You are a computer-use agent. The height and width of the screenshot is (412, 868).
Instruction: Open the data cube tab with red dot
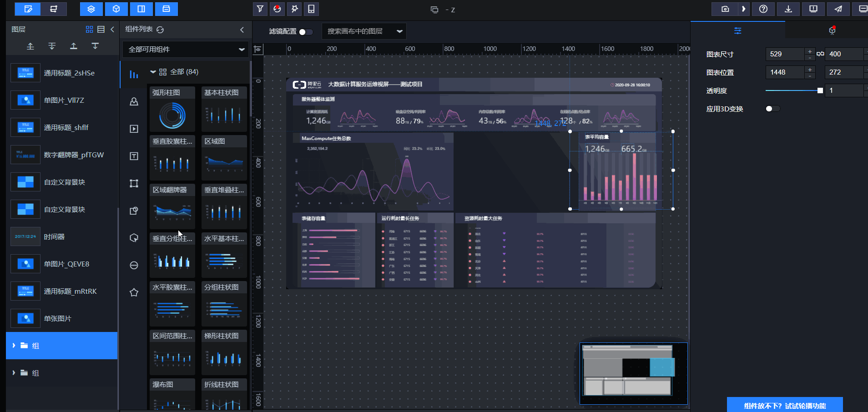tap(832, 30)
